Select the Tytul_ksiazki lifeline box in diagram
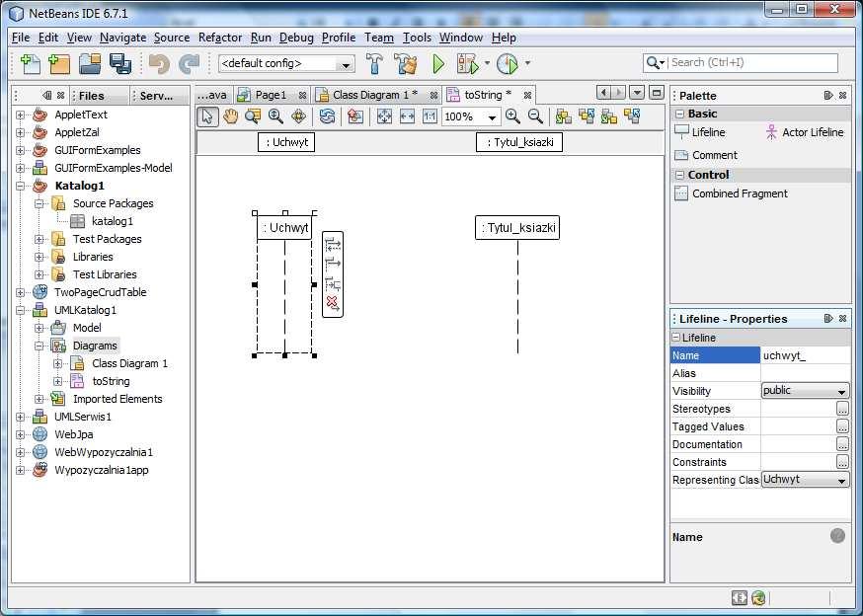The width and height of the screenshot is (863, 616). [x=517, y=228]
